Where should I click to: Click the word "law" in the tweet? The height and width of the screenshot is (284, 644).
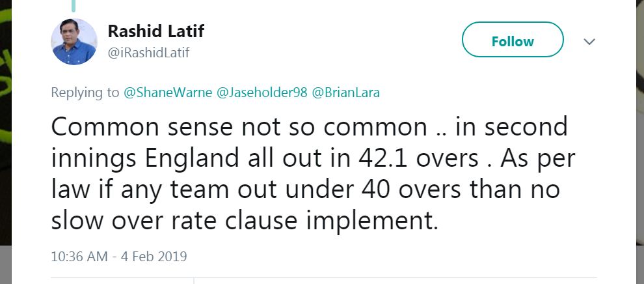68,190
